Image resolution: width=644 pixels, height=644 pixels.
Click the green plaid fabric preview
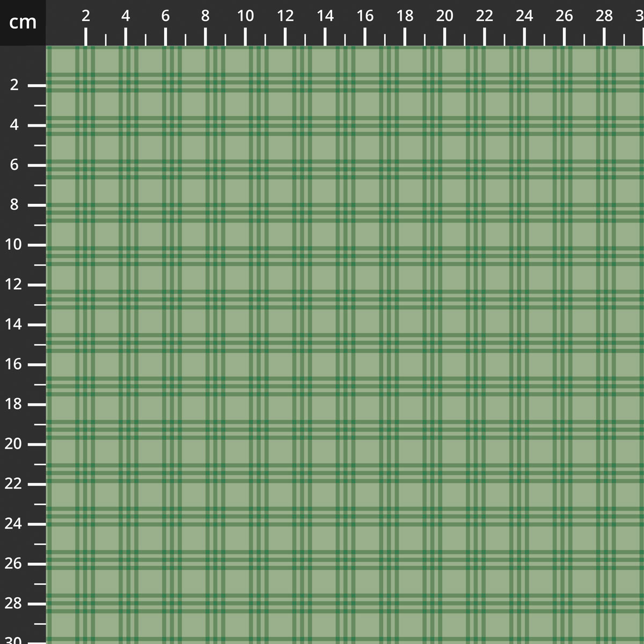tap(345, 345)
